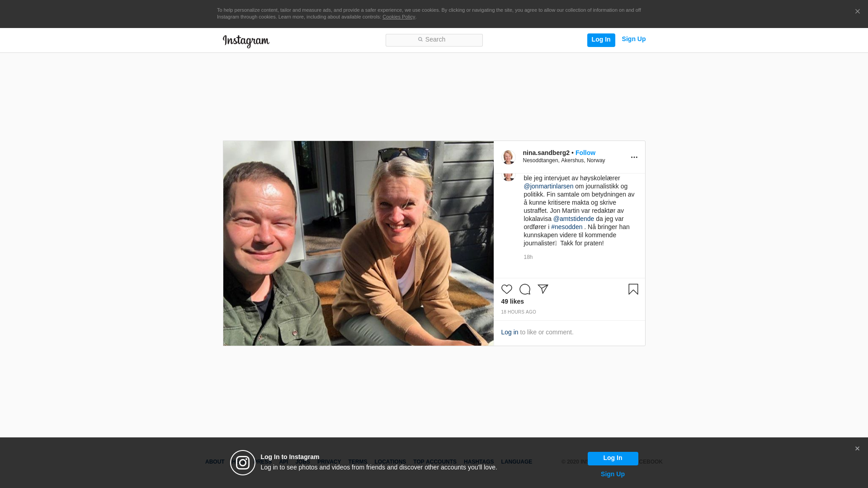The width and height of the screenshot is (868, 488).
Task: Click Sign Up in bottom banner
Action: pos(613,474)
